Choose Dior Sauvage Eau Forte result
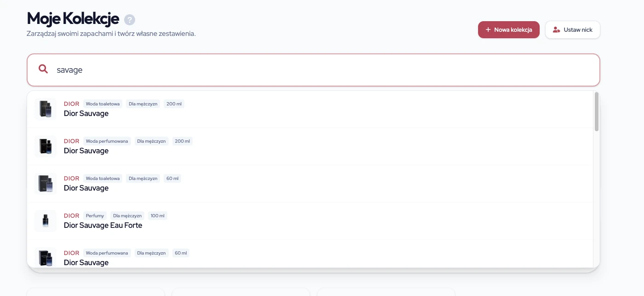This screenshot has width=644, height=296. [x=103, y=226]
